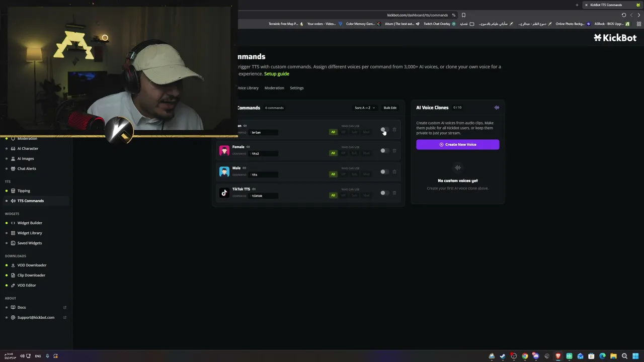644x362 pixels.
Task: Select All permission for brian command
Action: (x=333, y=132)
